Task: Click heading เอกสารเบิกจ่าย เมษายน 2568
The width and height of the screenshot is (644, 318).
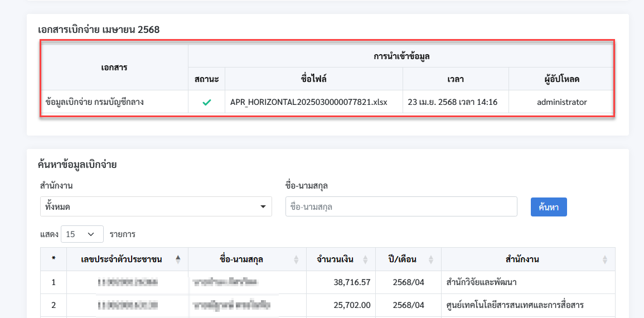Action: [99, 30]
